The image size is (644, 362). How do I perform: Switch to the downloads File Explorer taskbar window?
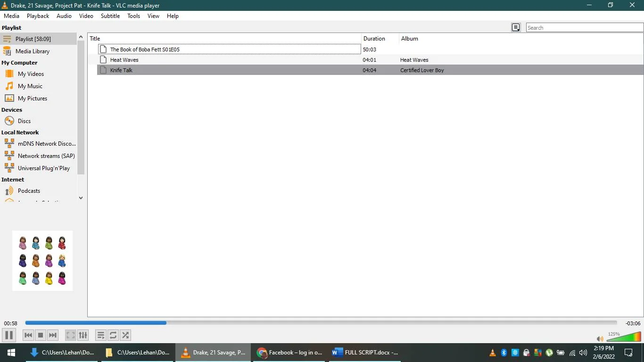point(61,353)
